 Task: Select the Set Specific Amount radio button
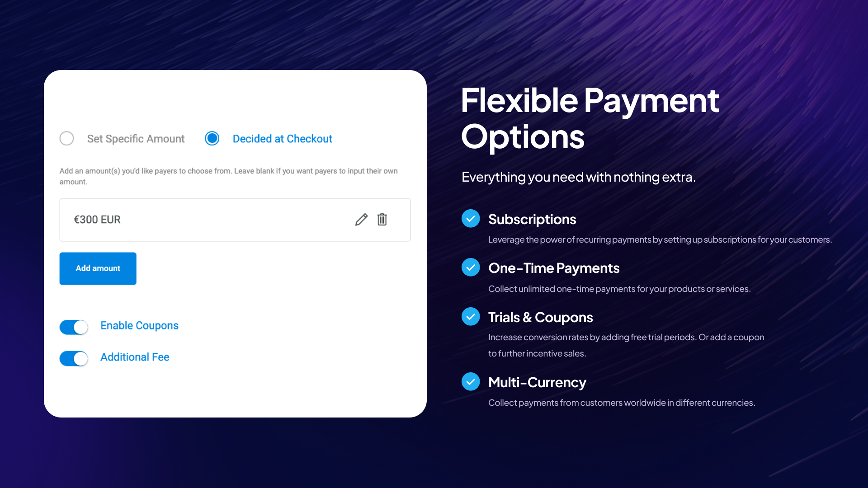(67, 138)
